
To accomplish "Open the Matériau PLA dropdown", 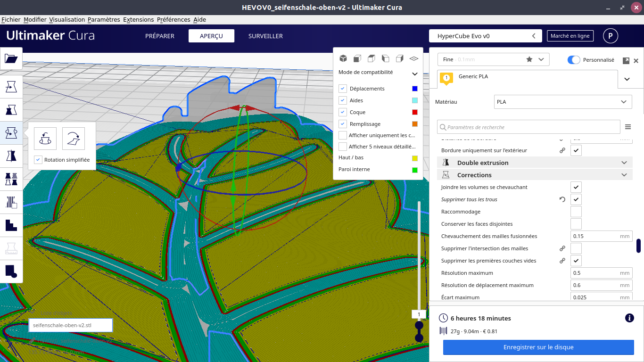I will pos(563,102).
